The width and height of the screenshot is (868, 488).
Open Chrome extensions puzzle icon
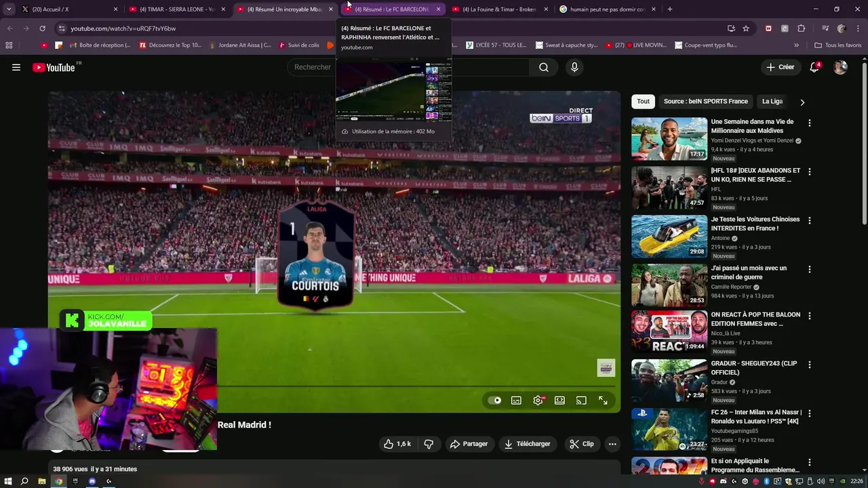pyautogui.click(x=801, y=28)
